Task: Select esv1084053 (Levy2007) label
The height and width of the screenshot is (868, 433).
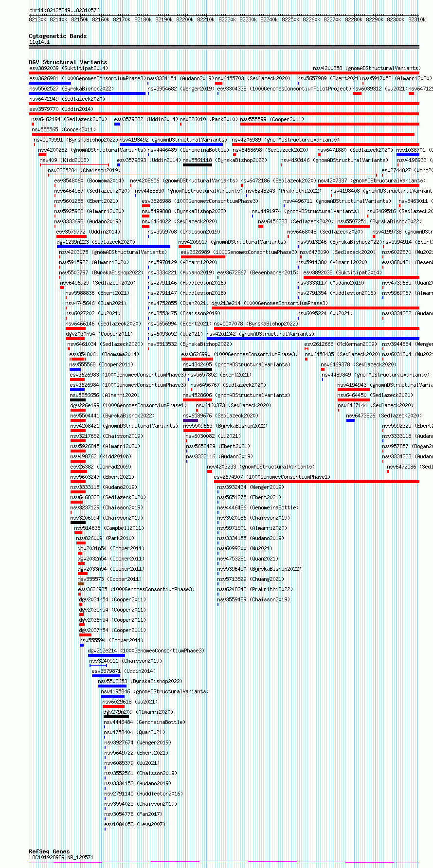Action: point(135,825)
